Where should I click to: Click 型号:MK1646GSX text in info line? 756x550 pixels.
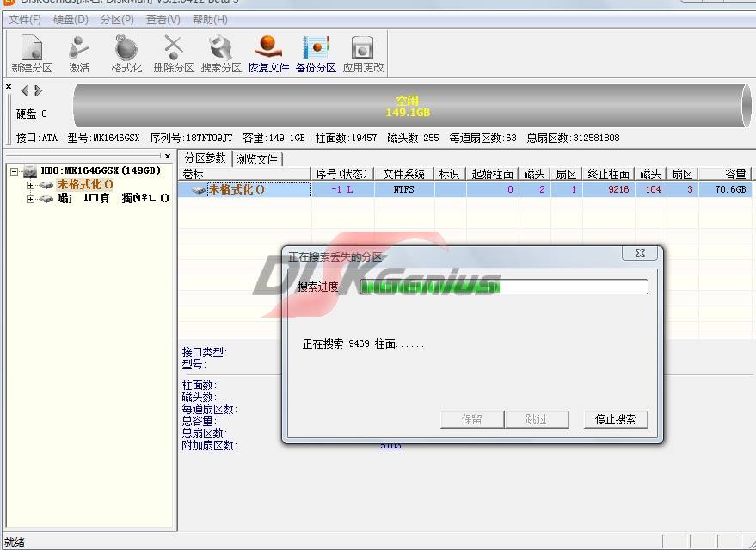click(104, 138)
